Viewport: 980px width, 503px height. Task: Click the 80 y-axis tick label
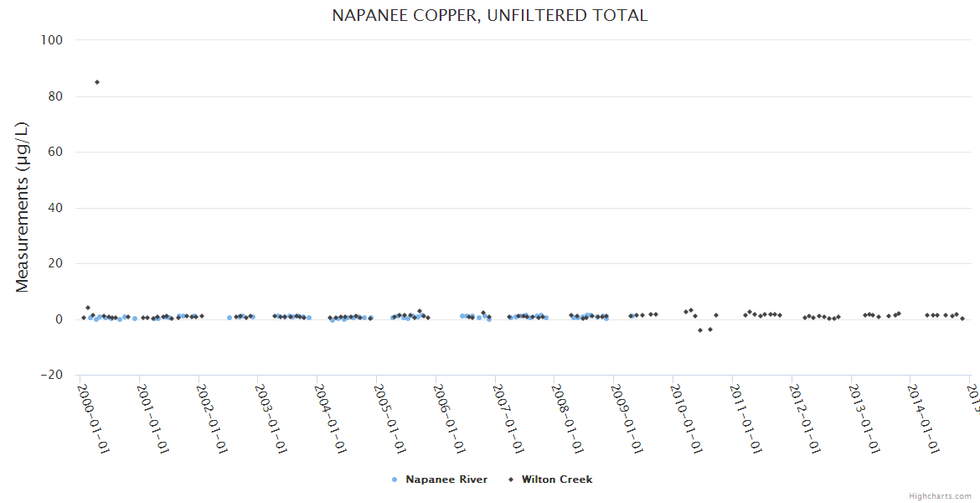(57, 96)
